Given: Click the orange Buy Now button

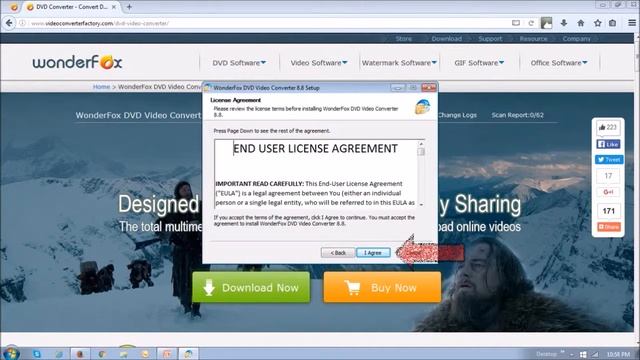Looking at the screenshot, I should (382, 288).
